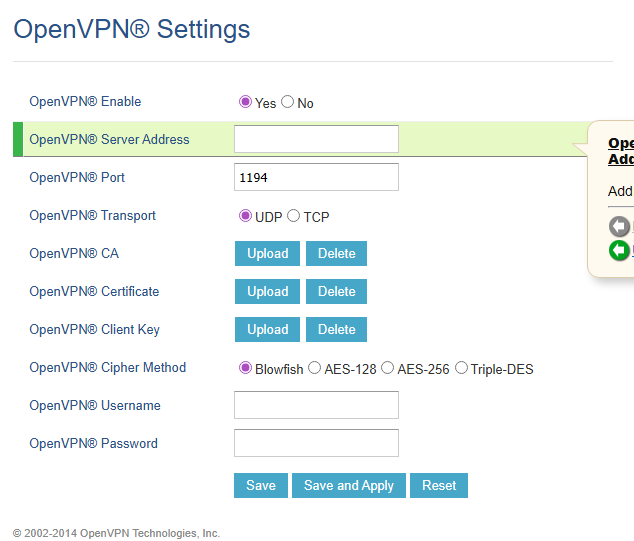
Task: Select AES-256 cipher method
Action: pyautogui.click(x=388, y=368)
